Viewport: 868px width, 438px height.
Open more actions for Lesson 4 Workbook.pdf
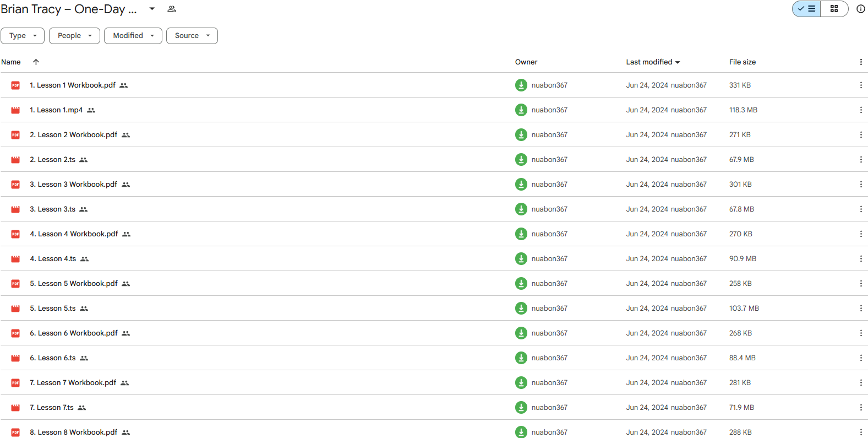tap(861, 234)
